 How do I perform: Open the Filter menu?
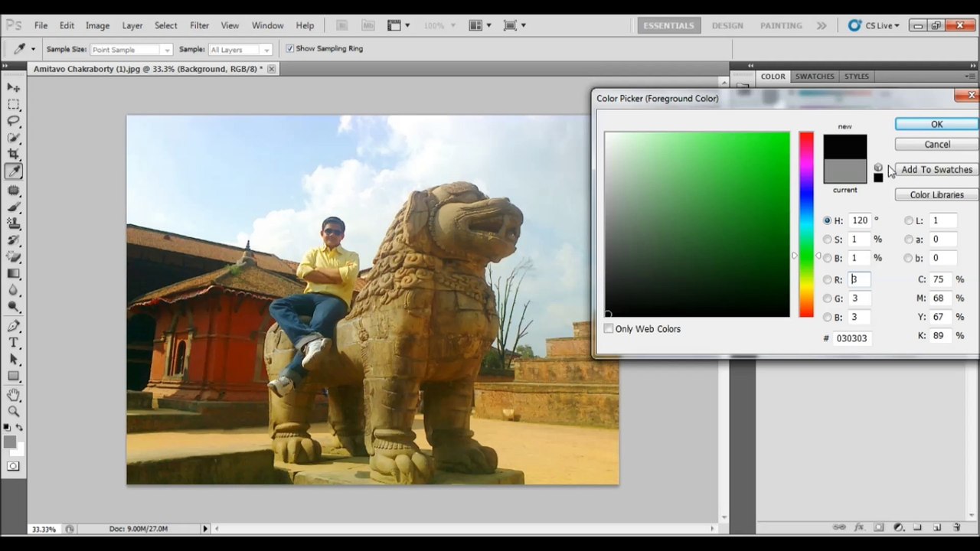pos(199,25)
